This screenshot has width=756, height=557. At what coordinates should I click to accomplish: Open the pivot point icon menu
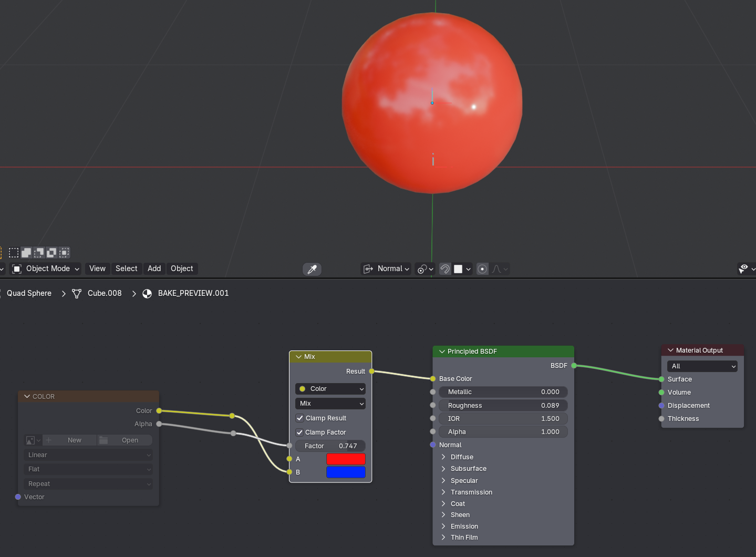(425, 269)
